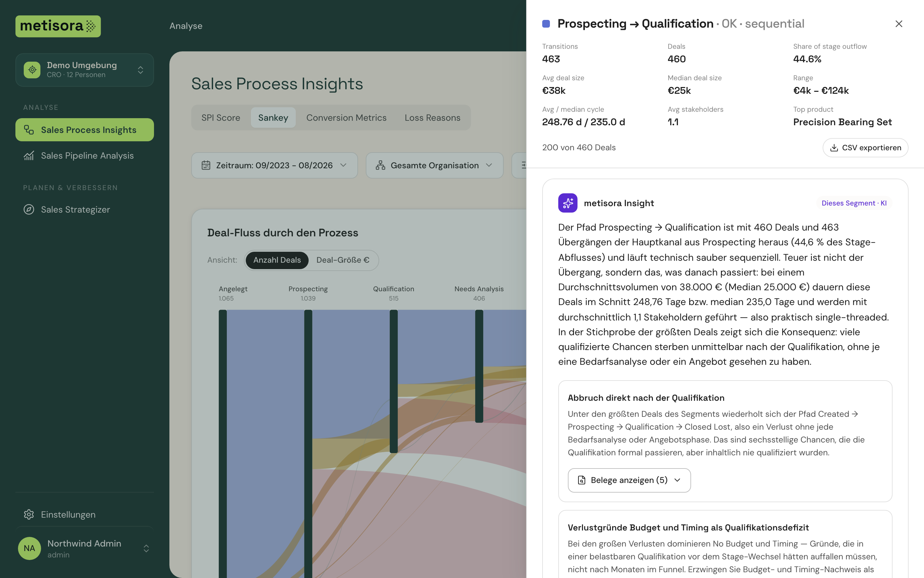Click the metisora Insight sparkle icon
924x578 pixels.
pos(568,203)
